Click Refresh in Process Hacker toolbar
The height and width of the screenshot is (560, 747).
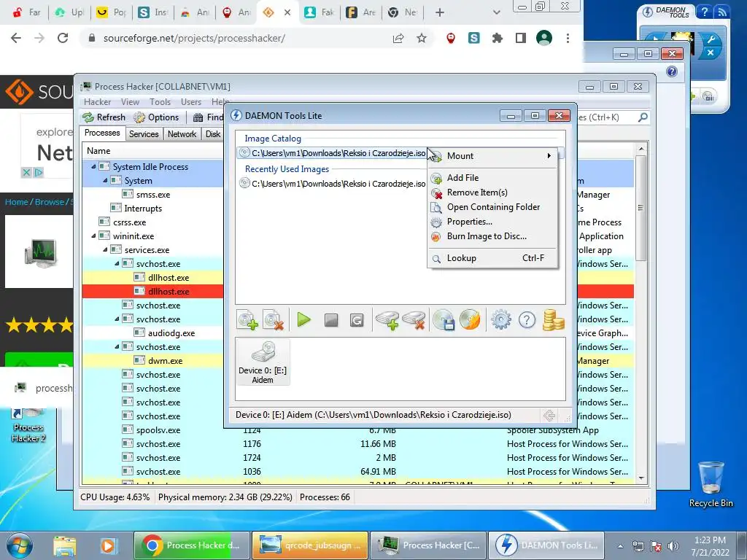point(104,117)
